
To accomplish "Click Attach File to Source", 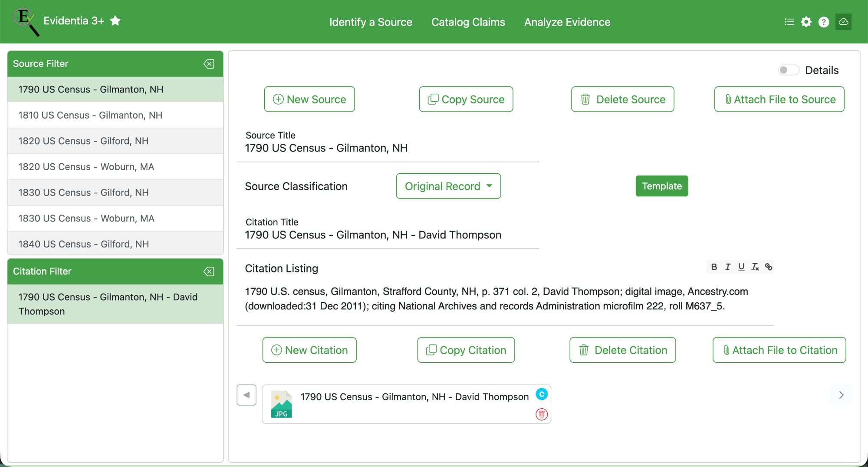I will (x=779, y=99).
